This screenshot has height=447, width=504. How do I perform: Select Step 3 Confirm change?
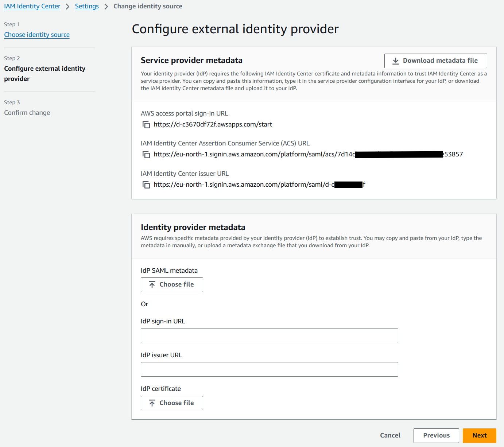[27, 113]
